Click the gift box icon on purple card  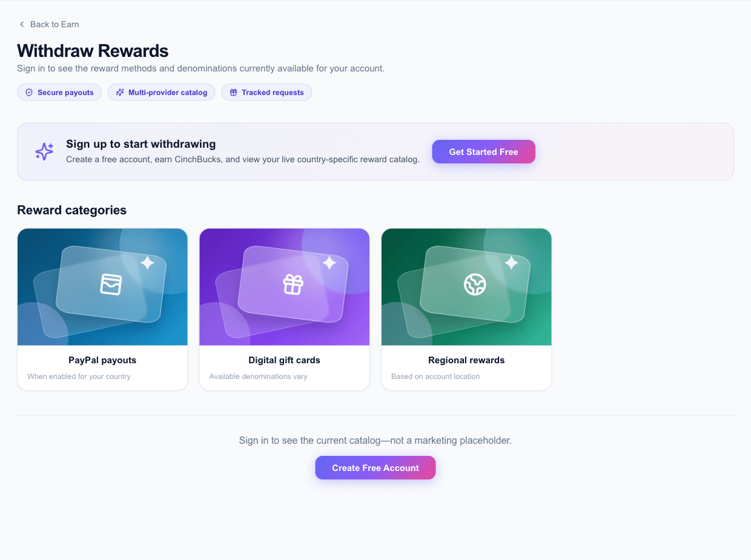pyautogui.click(x=293, y=285)
